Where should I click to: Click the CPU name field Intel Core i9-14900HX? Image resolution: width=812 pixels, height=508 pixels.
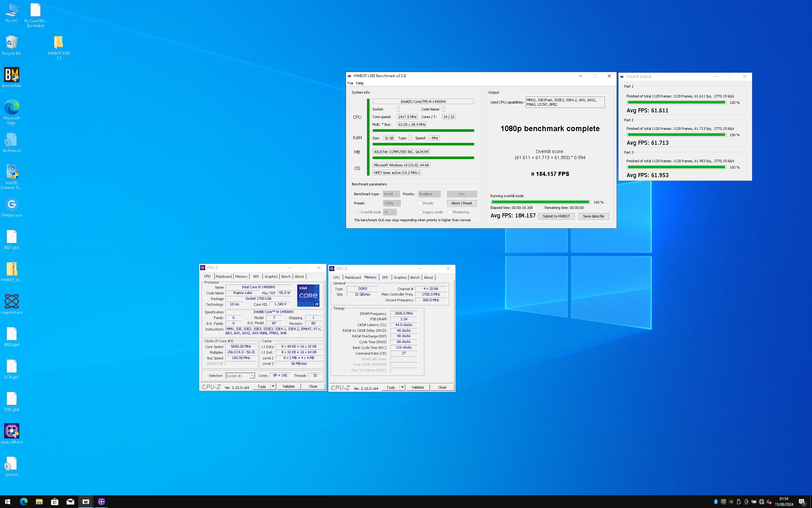tap(423, 102)
